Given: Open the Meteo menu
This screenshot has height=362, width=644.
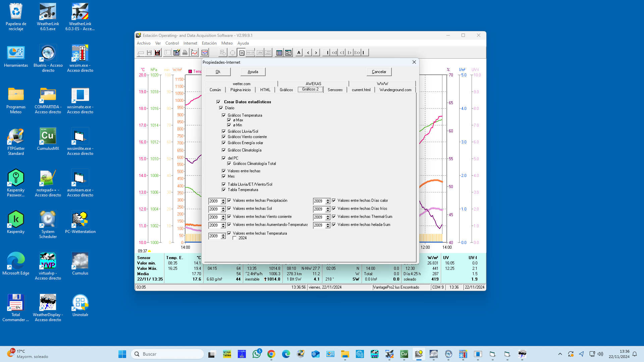Looking at the screenshot, I should [x=227, y=43].
